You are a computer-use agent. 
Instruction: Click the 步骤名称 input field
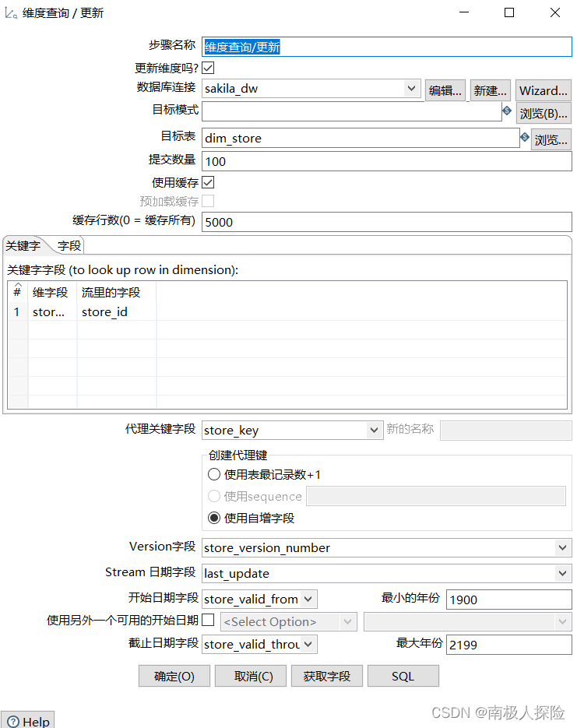[387, 47]
